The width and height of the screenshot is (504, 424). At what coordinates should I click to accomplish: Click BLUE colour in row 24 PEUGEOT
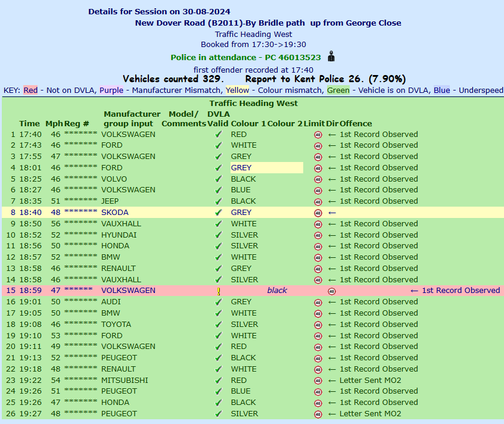click(241, 391)
